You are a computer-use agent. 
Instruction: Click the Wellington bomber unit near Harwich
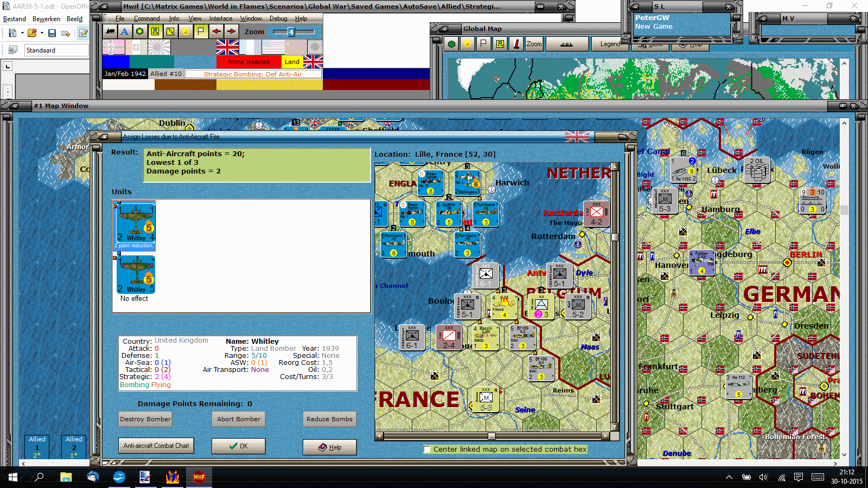[x=467, y=183]
